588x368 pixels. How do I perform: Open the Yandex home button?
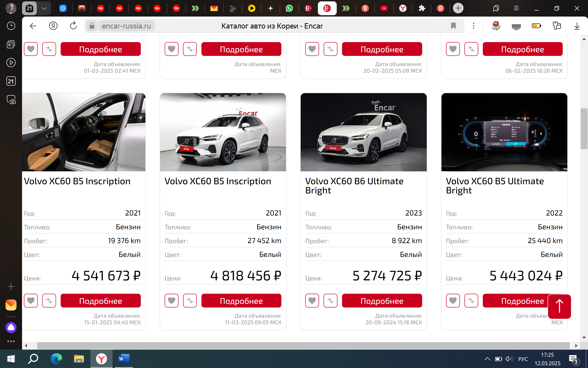[53, 26]
